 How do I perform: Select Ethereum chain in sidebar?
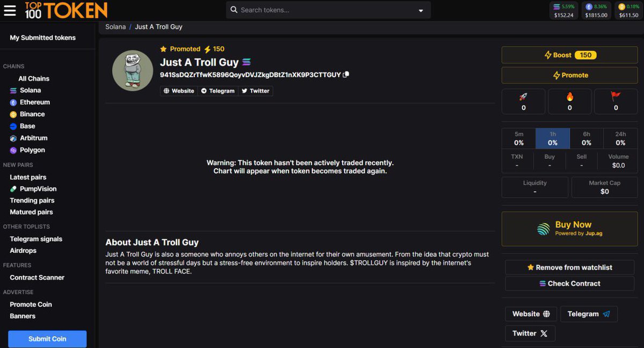[x=30, y=102]
